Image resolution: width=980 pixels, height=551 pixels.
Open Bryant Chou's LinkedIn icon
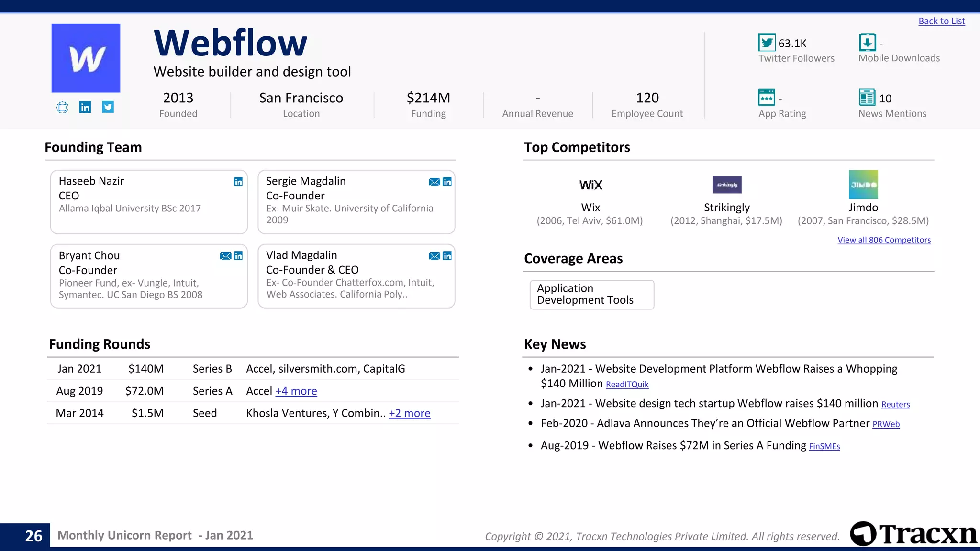(238, 256)
